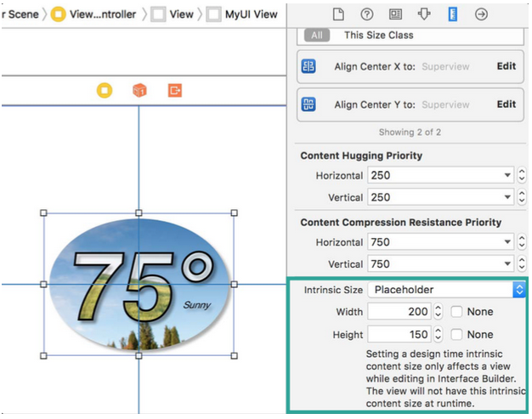Click the 'Content Compression Resistance Priority' heading
The width and height of the screenshot is (532, 419).
(x=400, y=222)
